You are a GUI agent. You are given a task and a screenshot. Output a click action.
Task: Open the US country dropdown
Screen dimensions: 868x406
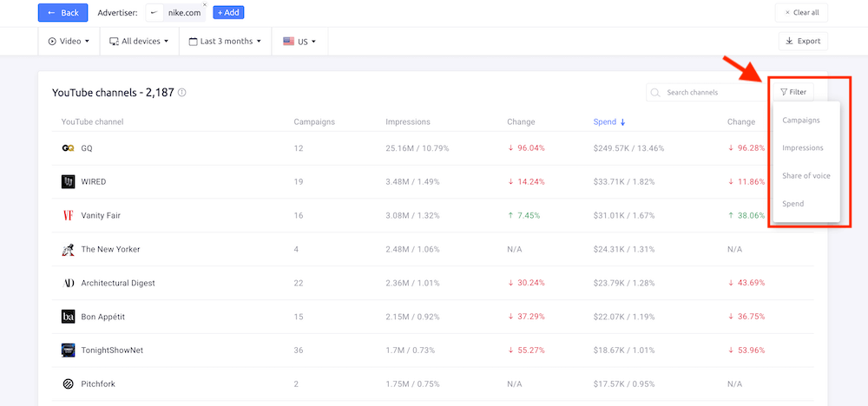point(299,41)
